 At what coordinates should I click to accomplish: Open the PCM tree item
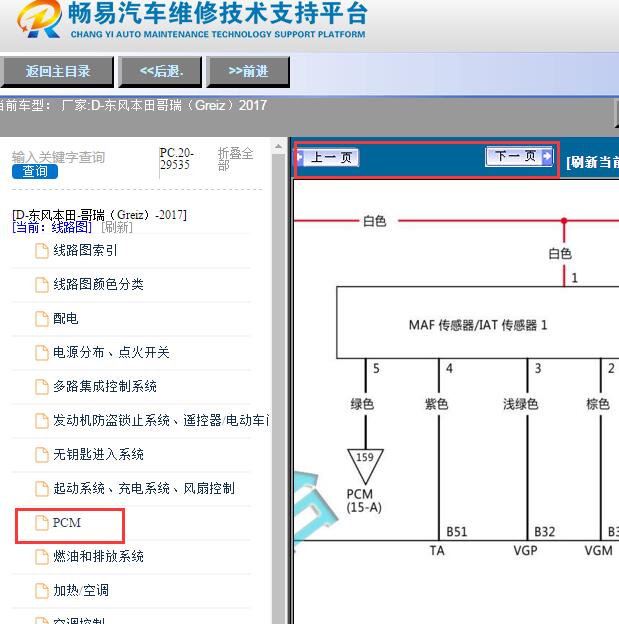coord(67,523)
